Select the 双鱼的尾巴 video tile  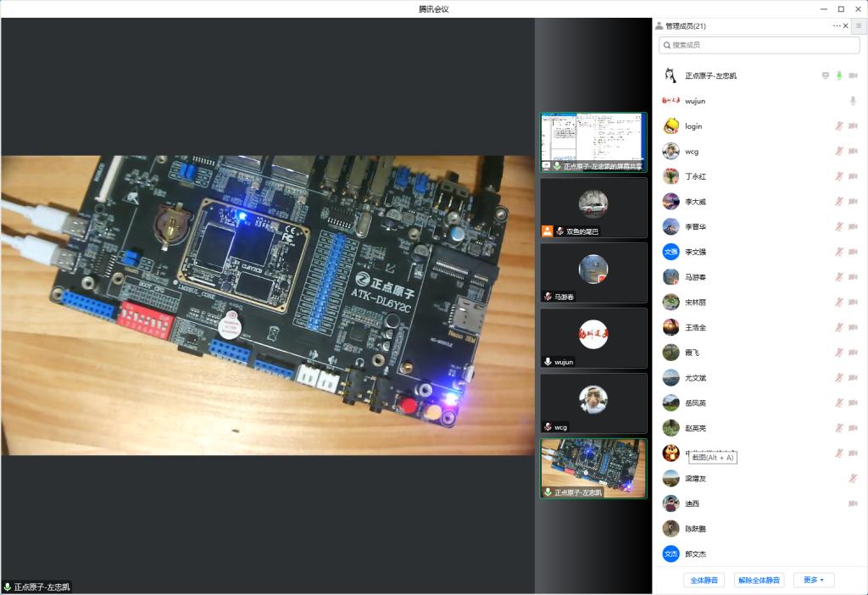pyautogui.click(x=593, y=207)
